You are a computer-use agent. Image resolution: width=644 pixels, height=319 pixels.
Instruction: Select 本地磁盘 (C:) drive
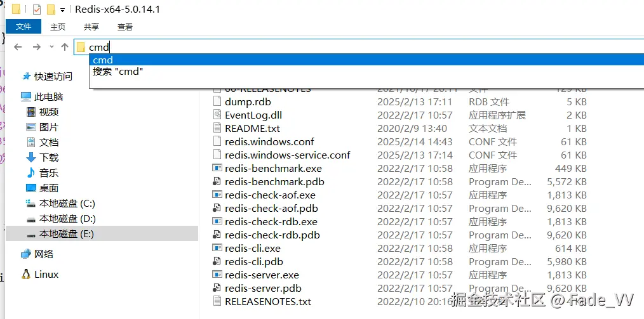coord(67,204)
